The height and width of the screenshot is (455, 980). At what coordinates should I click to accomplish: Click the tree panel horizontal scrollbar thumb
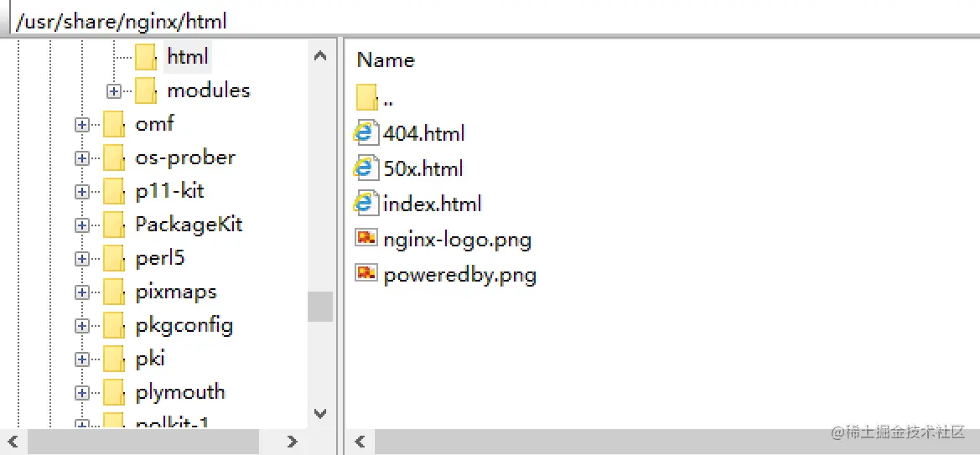pyautogui.click(x=143, y=442)
